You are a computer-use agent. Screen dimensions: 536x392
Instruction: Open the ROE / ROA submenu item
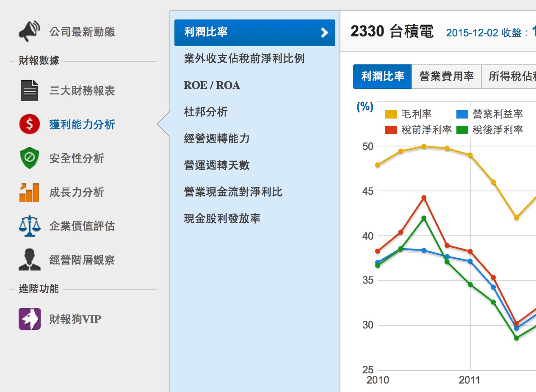pyautogui.click(x=212, y=86)
